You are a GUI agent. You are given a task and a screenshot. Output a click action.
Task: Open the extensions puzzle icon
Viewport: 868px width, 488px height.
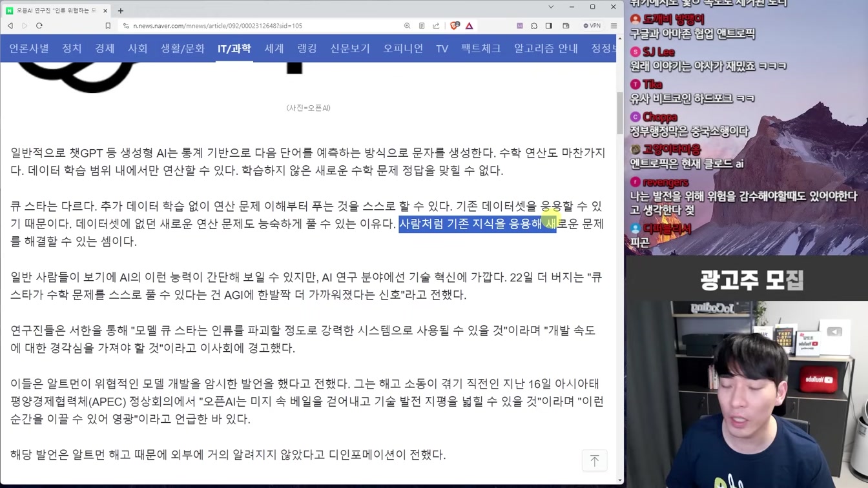point(534,26)
